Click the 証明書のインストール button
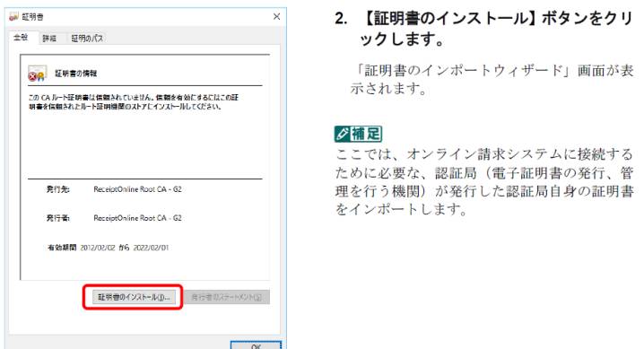The image size is (644, 349). click(x=134, y=297)
